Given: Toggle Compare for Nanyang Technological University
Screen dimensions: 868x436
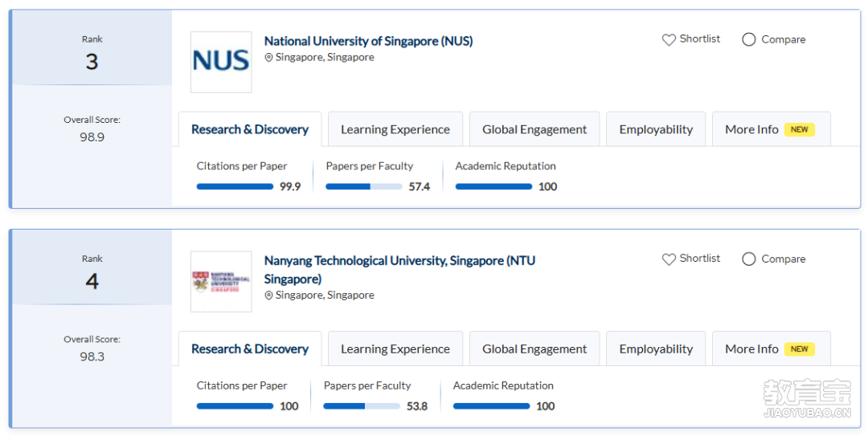Looking at the screenshot, I should point(748,259).
